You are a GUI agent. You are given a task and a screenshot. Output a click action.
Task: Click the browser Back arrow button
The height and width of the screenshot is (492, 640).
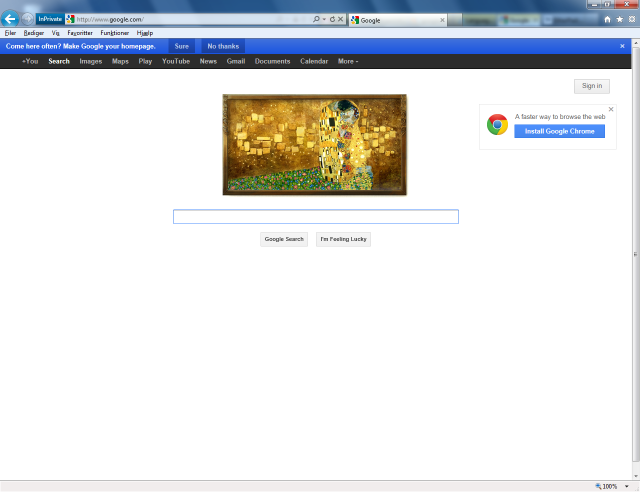pyautogui.click(x=10, y=19)
